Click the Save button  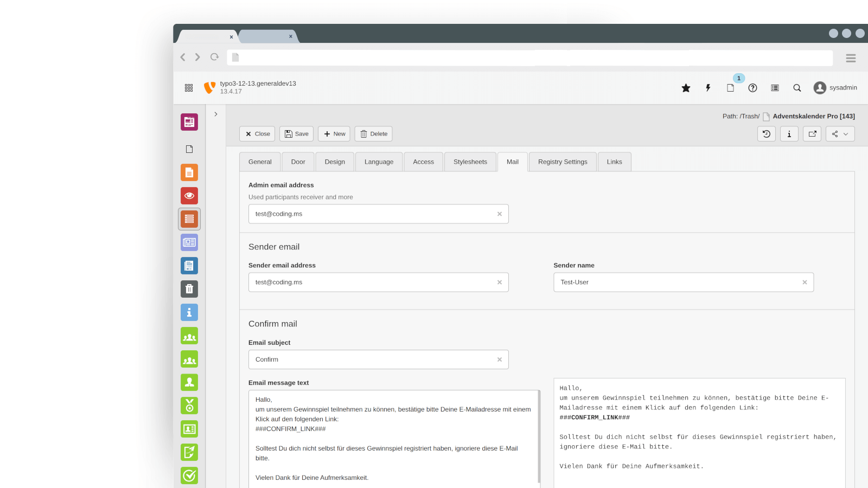pyautogui.click(x=296, y=134)
